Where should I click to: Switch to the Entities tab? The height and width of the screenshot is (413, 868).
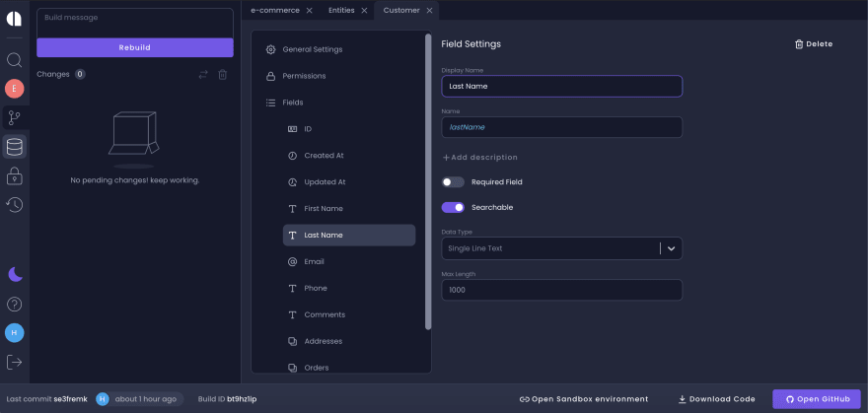(x=341, y=11)
